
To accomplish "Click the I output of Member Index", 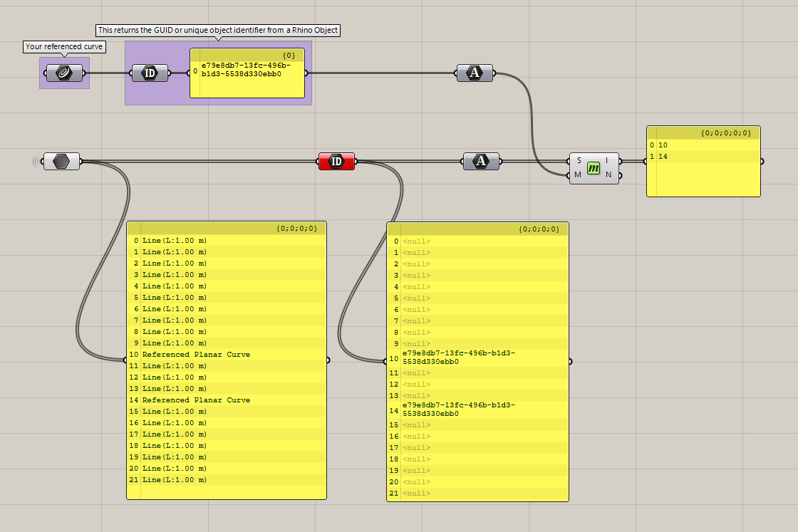I will pos(606,160).
